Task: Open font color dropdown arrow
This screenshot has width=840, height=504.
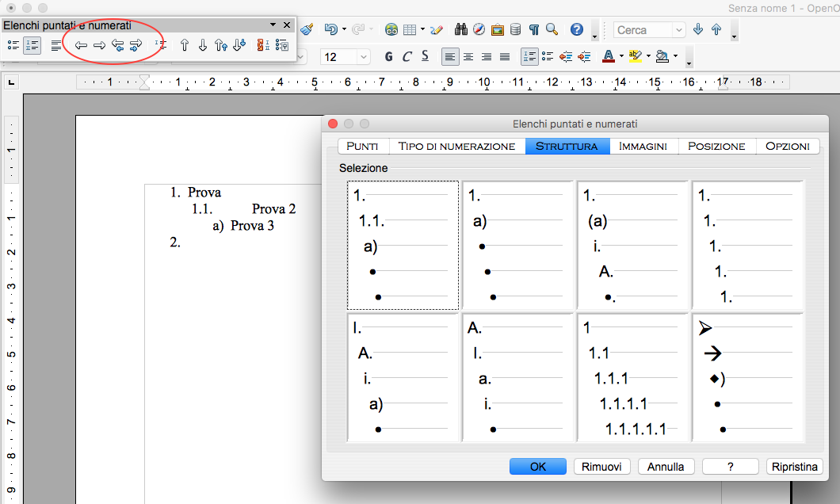Action: tap(621, 56)
